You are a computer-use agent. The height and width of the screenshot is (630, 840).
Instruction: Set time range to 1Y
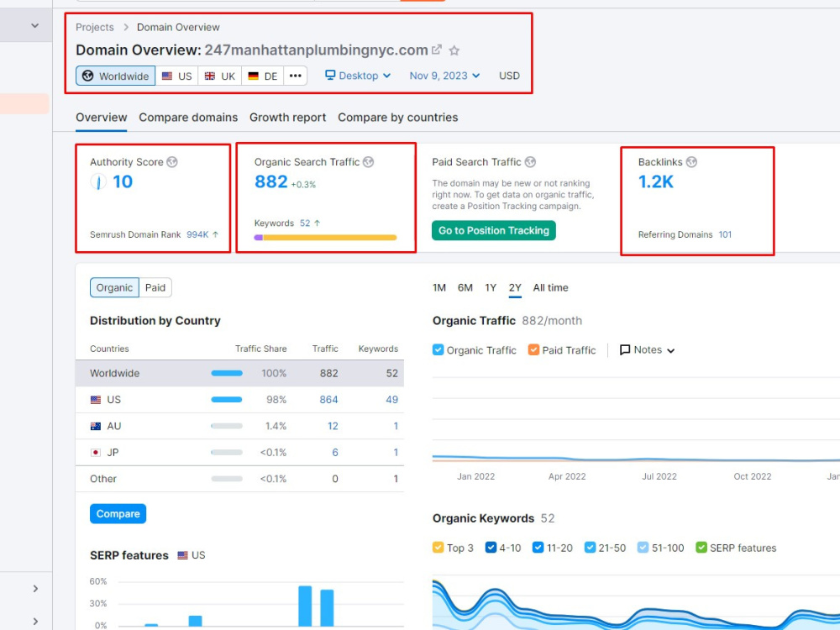(x=491, y=287)
